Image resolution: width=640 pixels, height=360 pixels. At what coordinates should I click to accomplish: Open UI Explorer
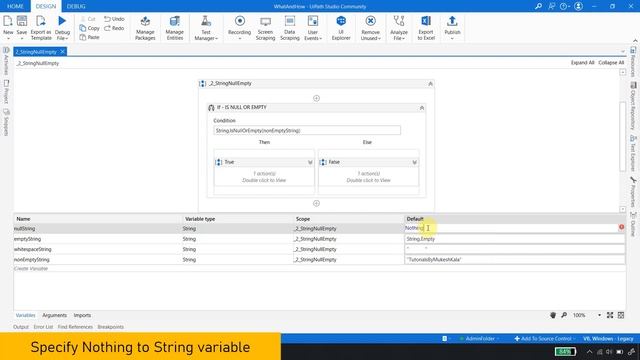pyautogui.click(x=341, y=28)
